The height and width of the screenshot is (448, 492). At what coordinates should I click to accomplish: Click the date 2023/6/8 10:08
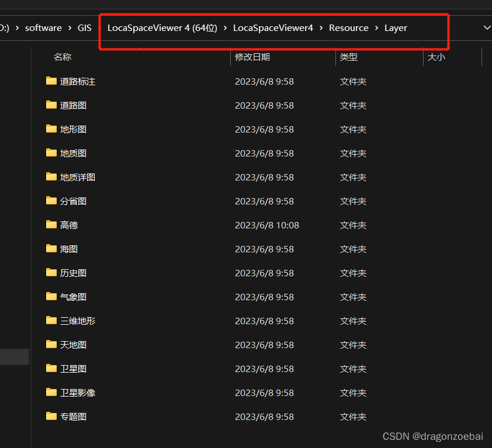click(267, 225)
